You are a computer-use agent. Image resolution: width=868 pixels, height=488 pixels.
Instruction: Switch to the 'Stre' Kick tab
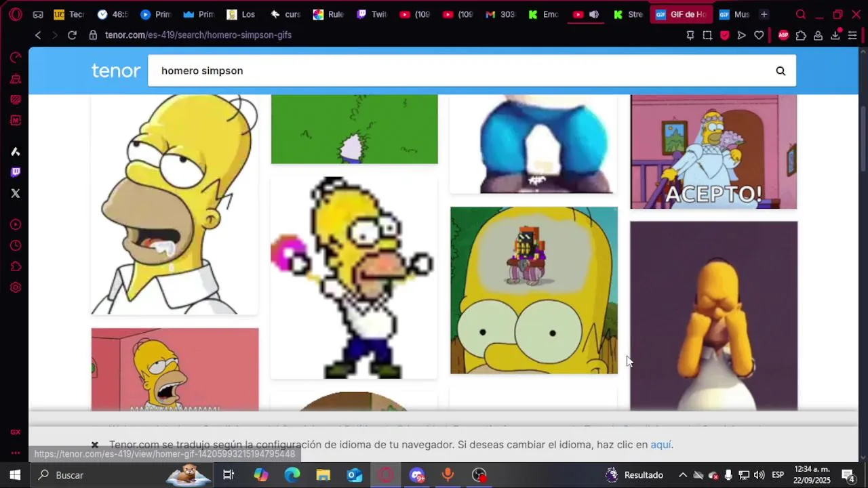click(x=629, y=14)
